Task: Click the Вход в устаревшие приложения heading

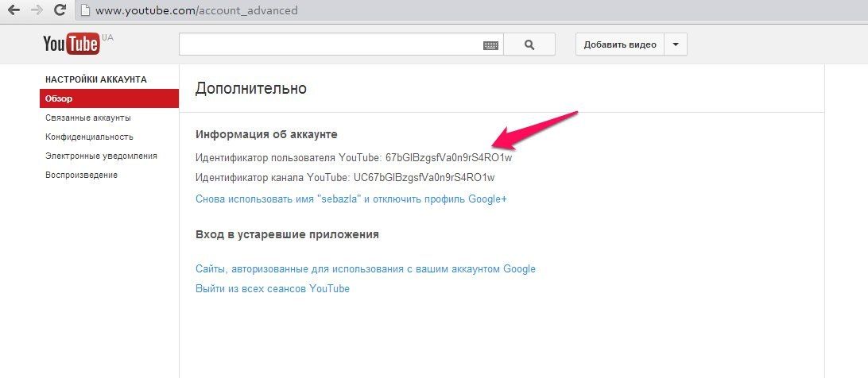Action: (x=287, y=234)
